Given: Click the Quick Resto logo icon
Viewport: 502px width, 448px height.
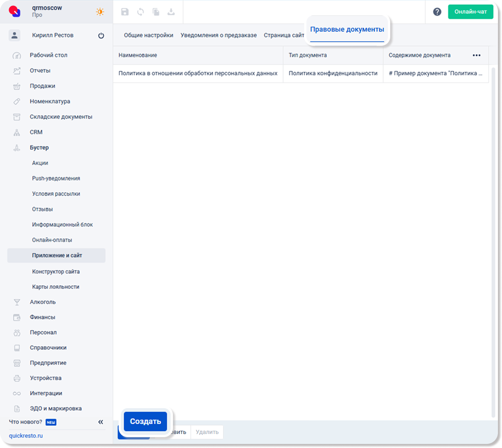Looking at the screenshot, I should pyautogui.click(x=15, y=11).
